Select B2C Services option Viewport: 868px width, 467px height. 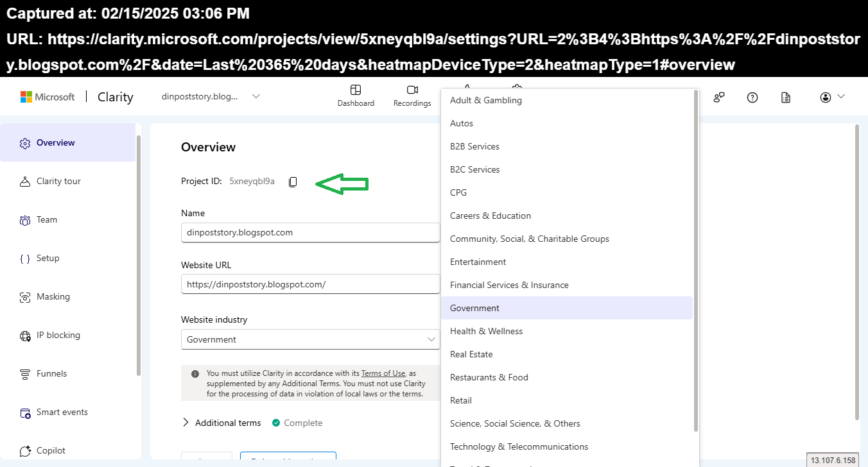[x=567, y=169]
